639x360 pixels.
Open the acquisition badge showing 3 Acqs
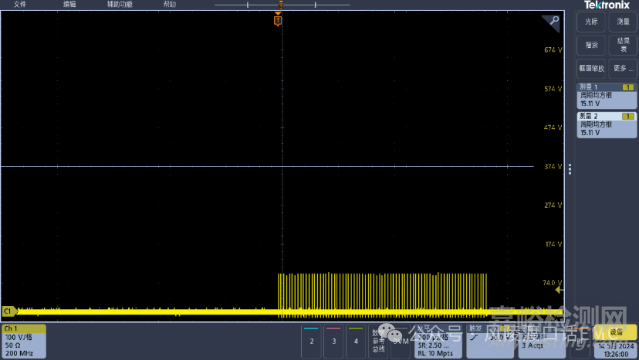coord(542,341)
